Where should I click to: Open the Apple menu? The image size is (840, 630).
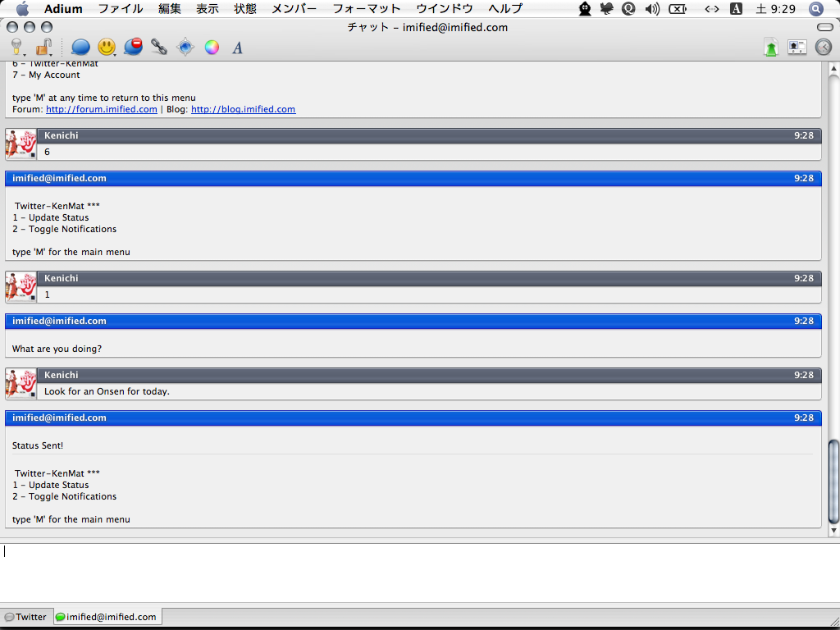click(x=22, y=8)
